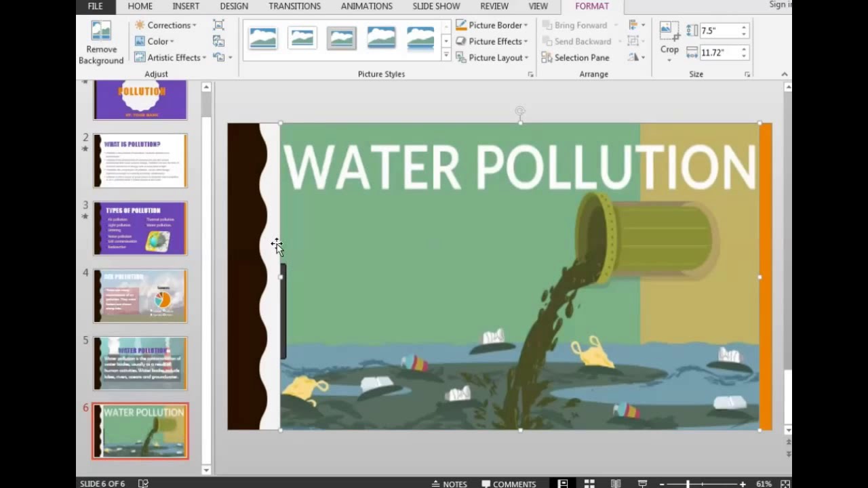Toggle the NOTES pane
The height and width of the screenshot is (488, 868).
pyautogui.click(x=449, y=483)
